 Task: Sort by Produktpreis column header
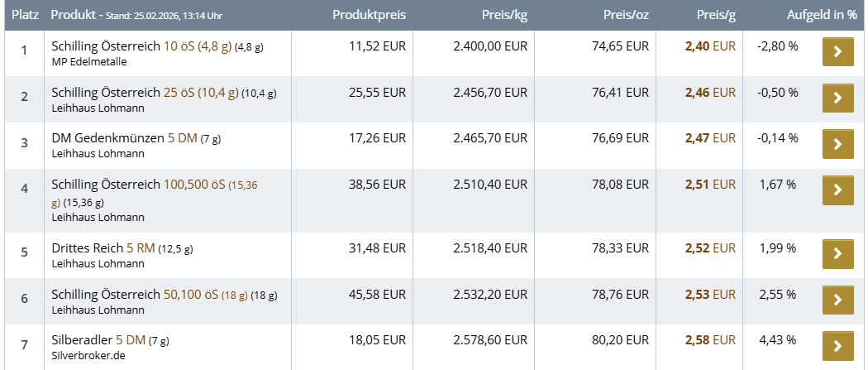point(369,15)
